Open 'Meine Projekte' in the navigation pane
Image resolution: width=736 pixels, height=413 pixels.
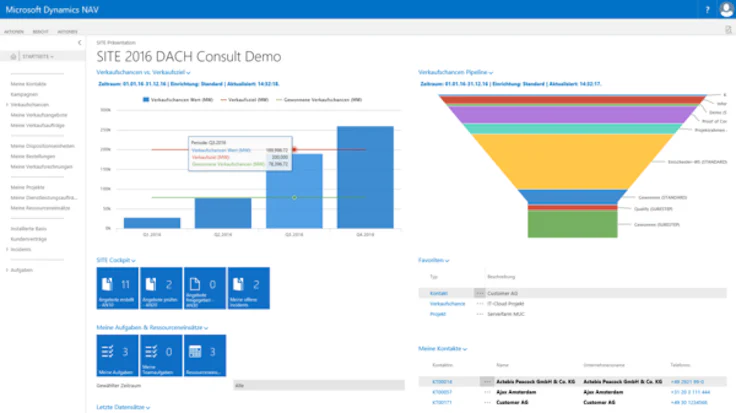tap(28, 187)
